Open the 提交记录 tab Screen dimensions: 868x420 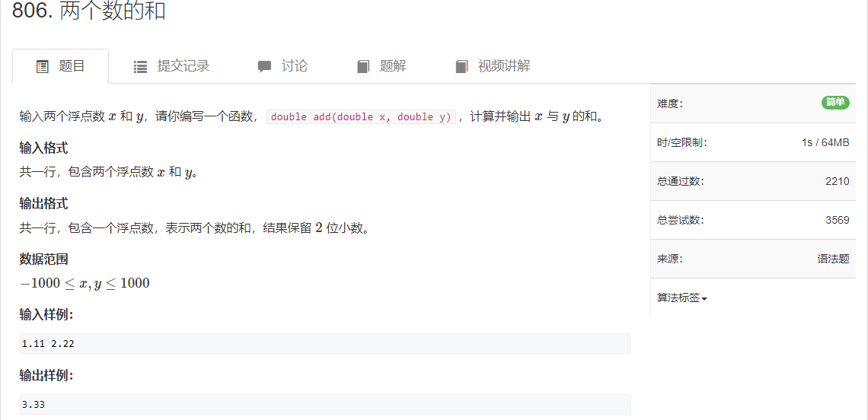(171, 66)
